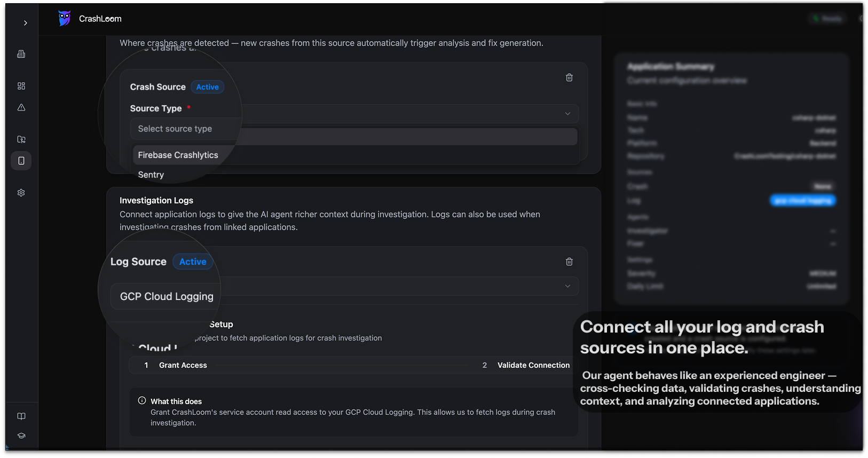Delete the Crash Source with trash icon
868x458 pixels.
pos(570,77)
